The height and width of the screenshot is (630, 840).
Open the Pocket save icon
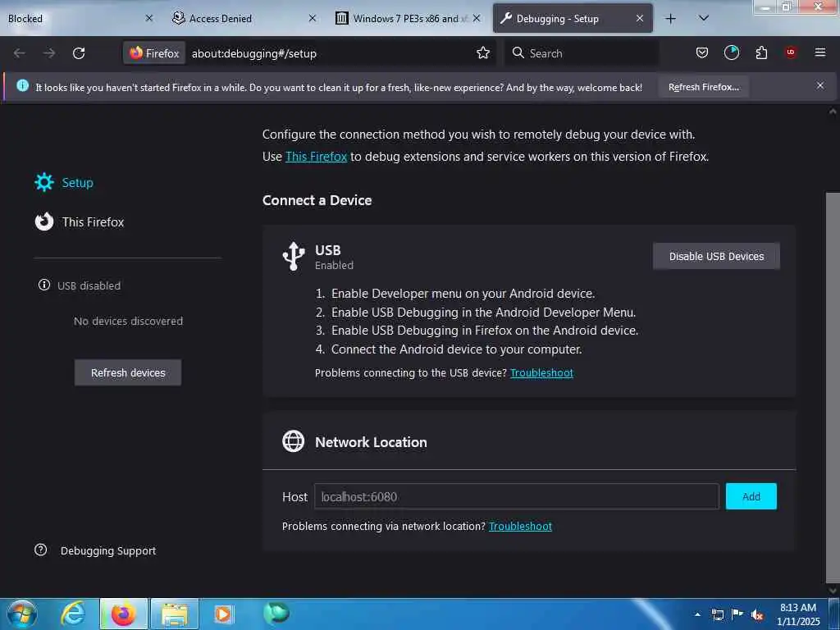pyautogui.click(x=702, y=52)
